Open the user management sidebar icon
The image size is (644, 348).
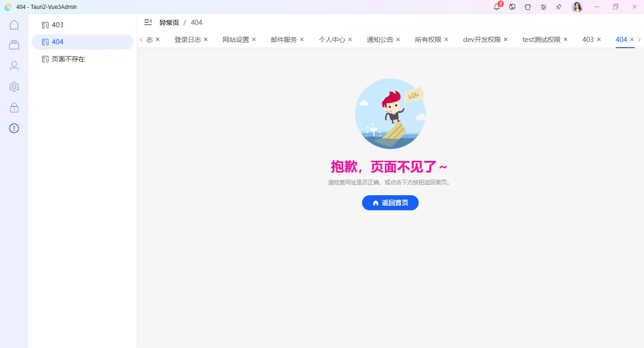[14, 66]
